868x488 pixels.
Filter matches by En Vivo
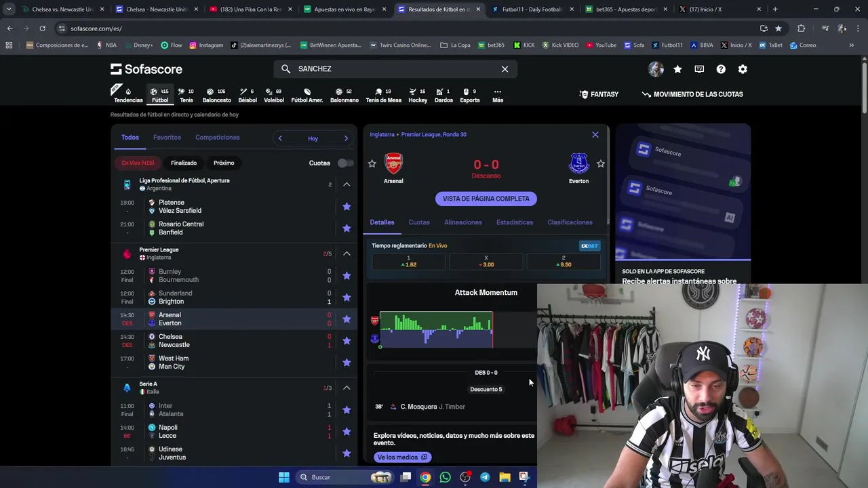(x=138, y=163)
